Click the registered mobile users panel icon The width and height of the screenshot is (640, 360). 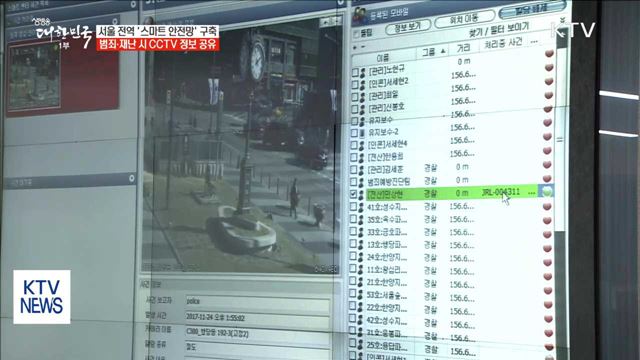360,16
